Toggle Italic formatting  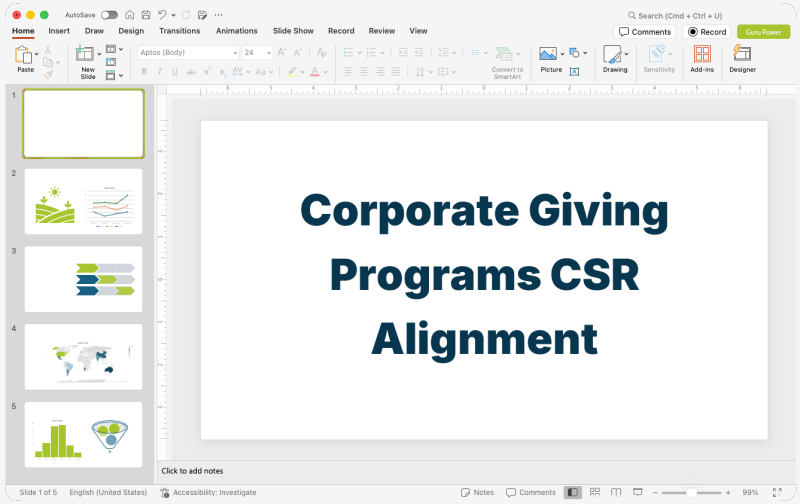coord(159,72)
